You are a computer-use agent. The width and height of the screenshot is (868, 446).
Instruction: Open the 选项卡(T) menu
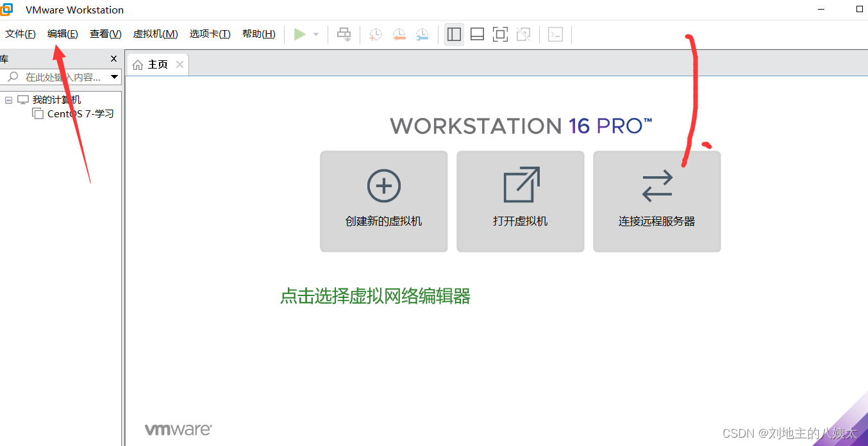tap(210, 34)
